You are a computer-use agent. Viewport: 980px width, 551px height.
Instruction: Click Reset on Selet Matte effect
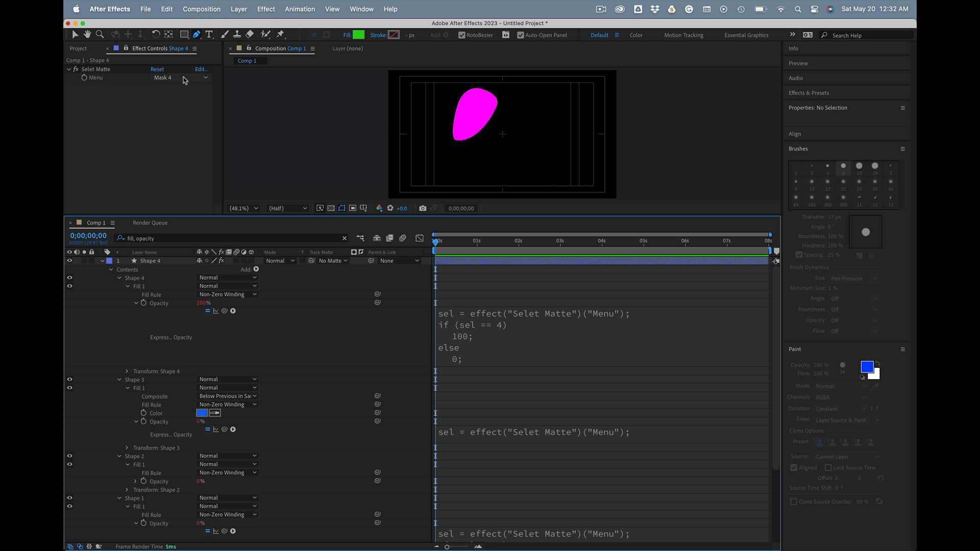pos(157,69)
